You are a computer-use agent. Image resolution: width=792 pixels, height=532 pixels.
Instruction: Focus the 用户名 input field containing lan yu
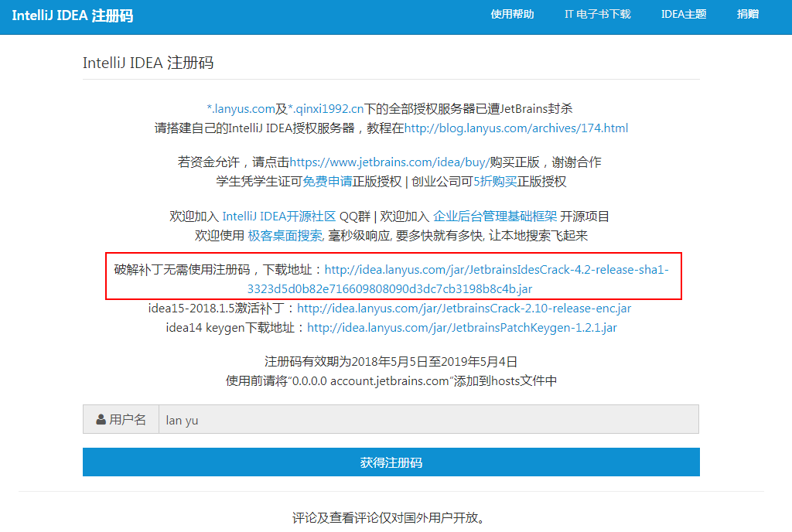click(428, 419)
